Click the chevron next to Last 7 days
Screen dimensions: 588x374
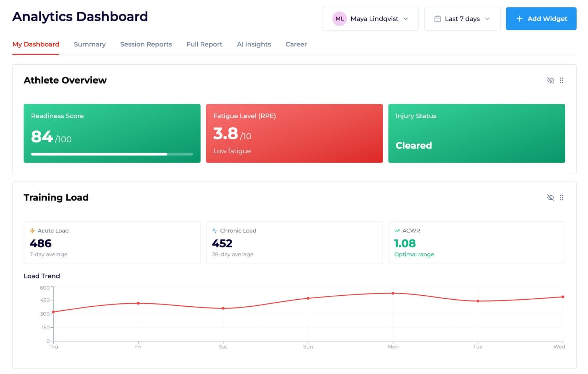click(487, 19)
